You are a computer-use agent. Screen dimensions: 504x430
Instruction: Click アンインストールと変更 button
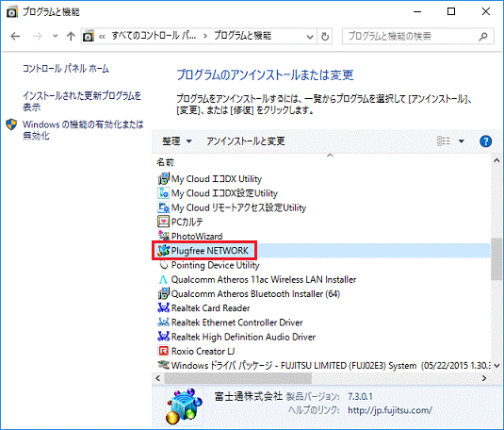246,141
